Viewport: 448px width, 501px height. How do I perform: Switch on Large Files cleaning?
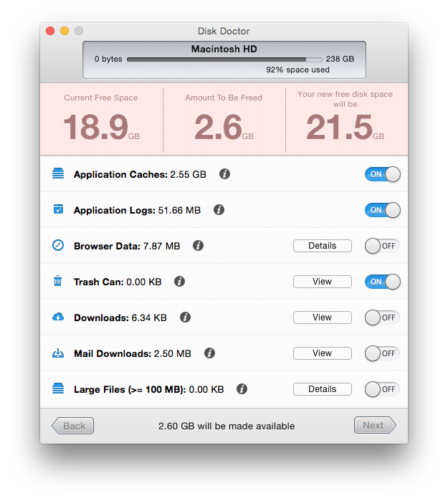pyautogui.click(x=383, y=389)
